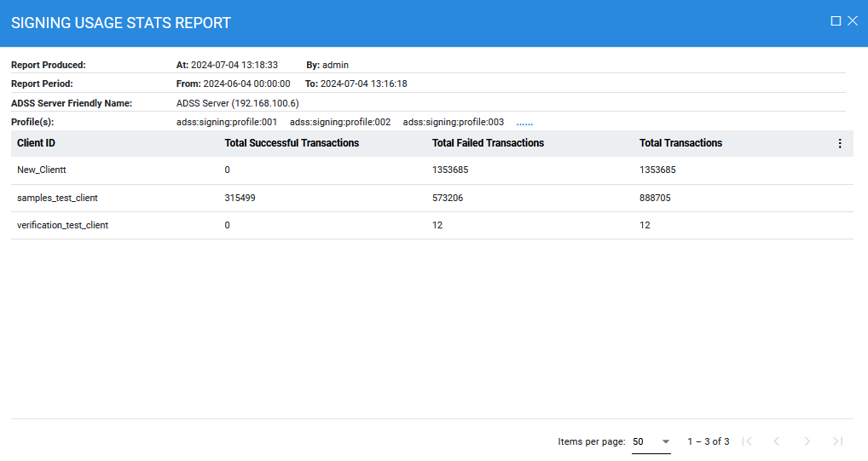Maximize the report dialog window
Viewport: 868px width, 461px height.
tap(836, 21)
